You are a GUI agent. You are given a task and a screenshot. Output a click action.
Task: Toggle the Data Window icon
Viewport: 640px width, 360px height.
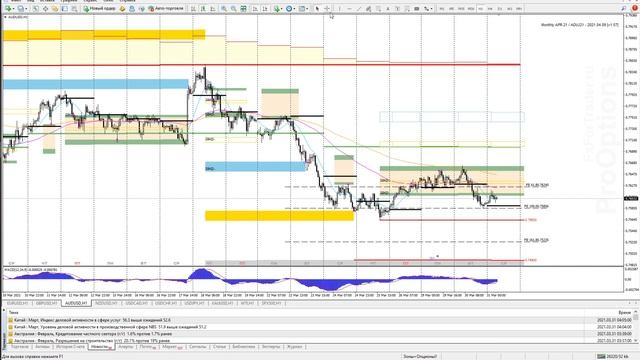(x=45, y=8)
